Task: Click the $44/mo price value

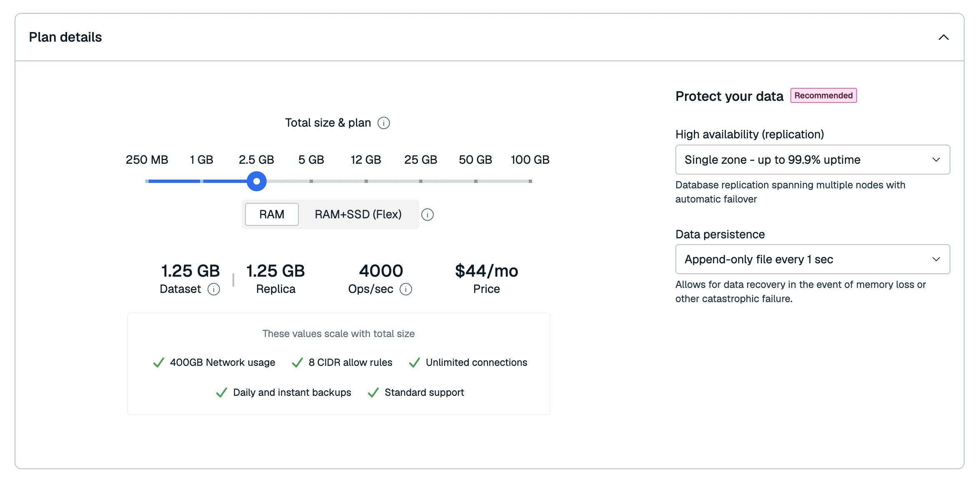Action: pos(487,271)
